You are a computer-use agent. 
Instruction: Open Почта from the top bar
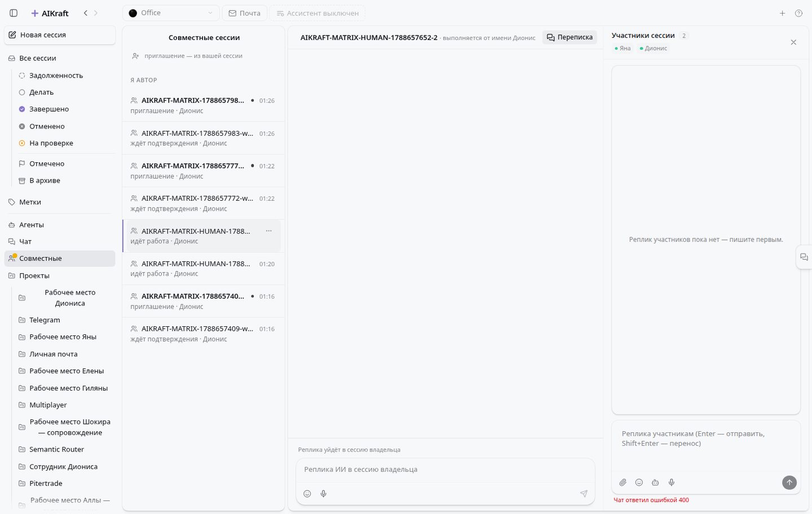tap(244, 13)
